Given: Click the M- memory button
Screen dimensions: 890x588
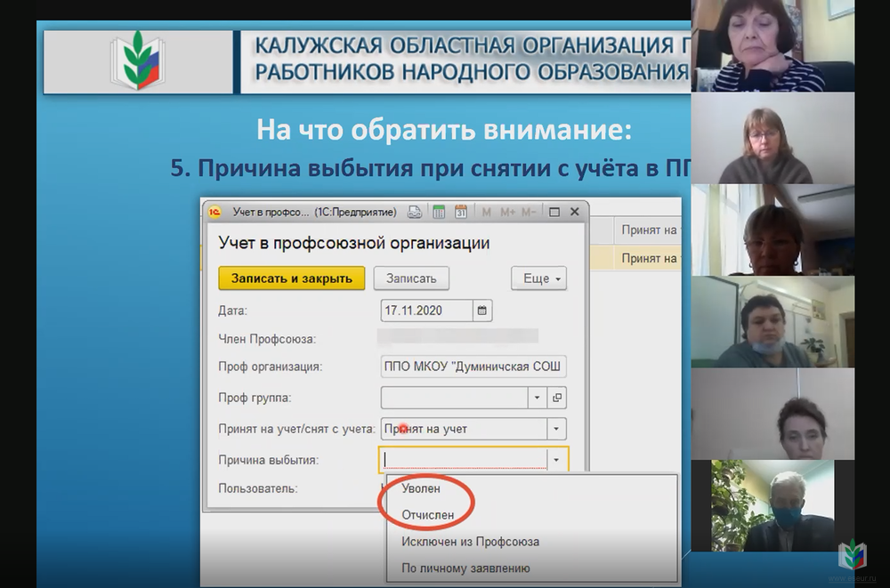Looking at the screenshot, I should (529, 213).
